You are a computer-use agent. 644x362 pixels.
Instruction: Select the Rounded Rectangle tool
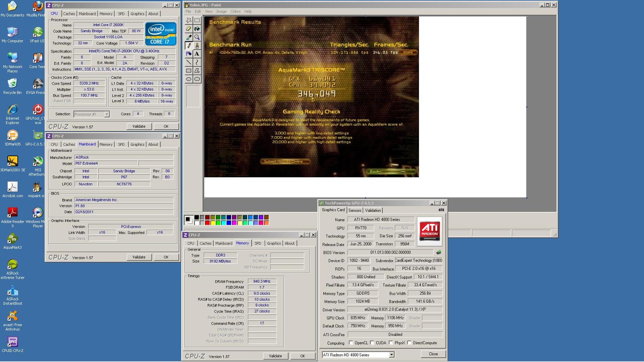click(x=197, y=79)
